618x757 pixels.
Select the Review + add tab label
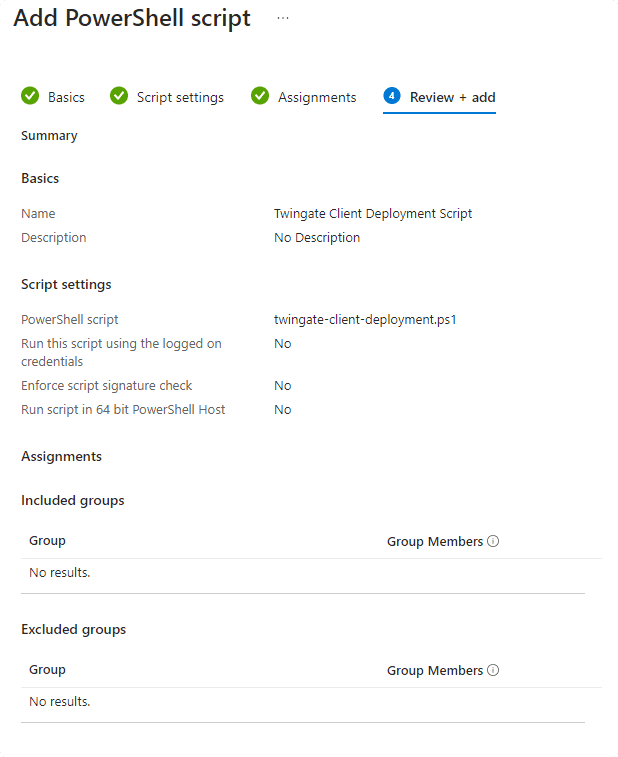coord(452,97)
